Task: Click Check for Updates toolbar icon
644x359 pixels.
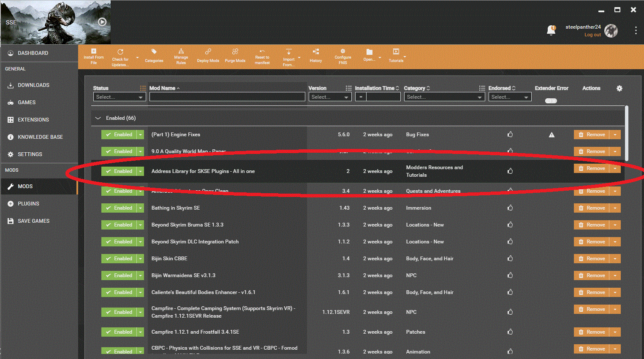Action: [120, 57]
